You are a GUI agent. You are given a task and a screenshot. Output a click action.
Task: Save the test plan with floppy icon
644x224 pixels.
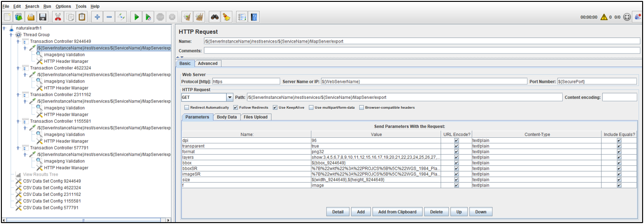[43, 17]
